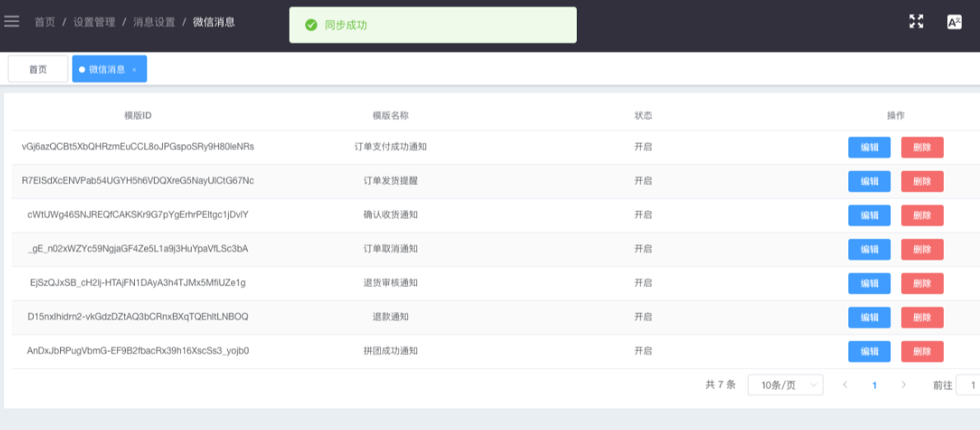The image size is (980, 430).
Task: Select the 微信消息 tab
Action: [109, 69]
